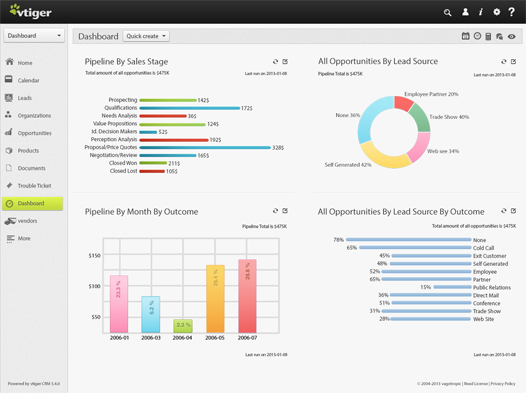526x393 pixels.
Task: Refresh Pipeline By Month By Outcome chart
Action: [275, 211]
